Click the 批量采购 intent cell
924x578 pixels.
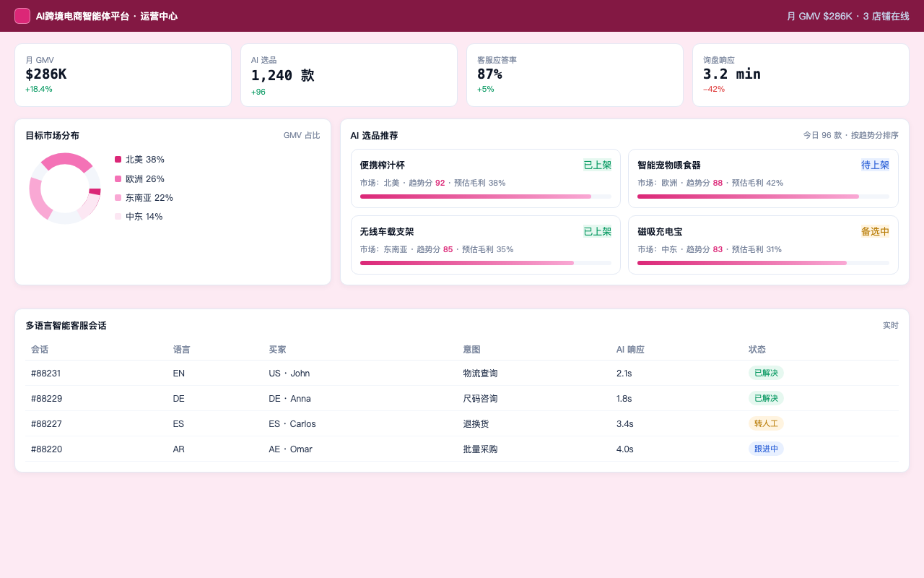[x=480, y=449]
